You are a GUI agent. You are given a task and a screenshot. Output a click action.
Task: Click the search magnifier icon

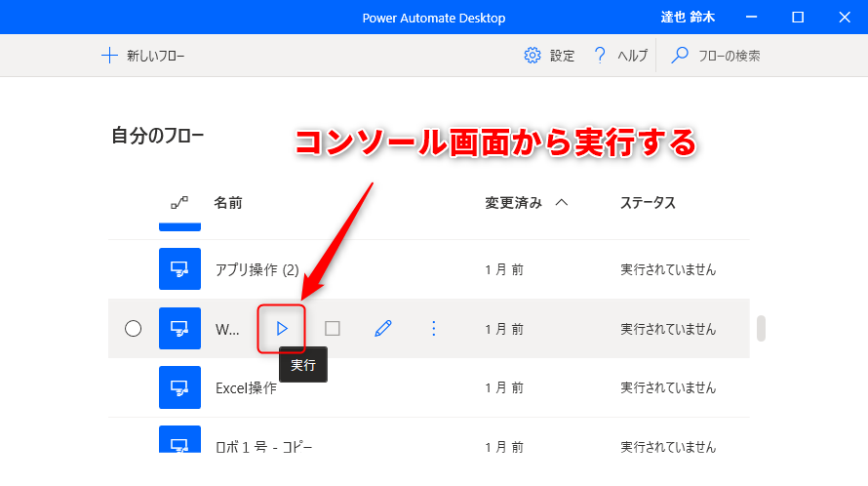[680, 56]
